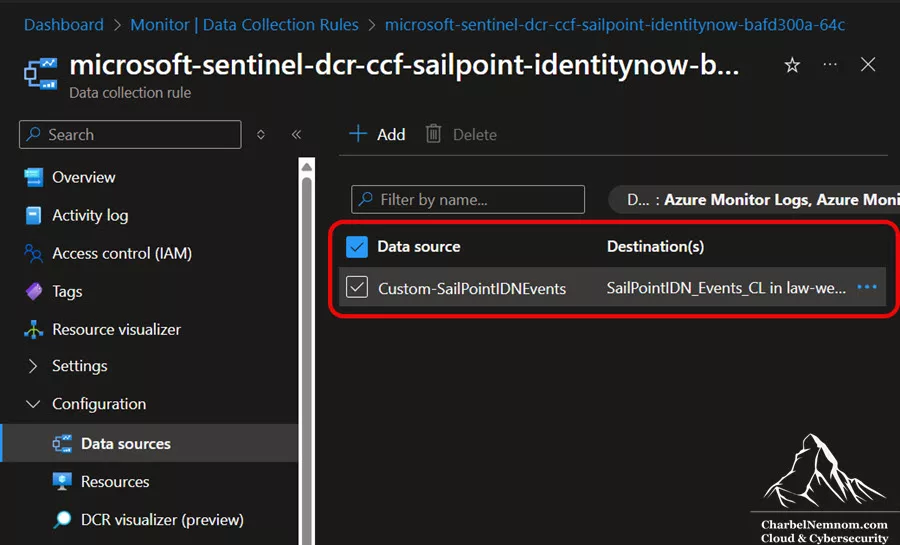Viewport: 900px width, 545px height.
Task: Toggle the select-all checkbox in header
Action: (357, 247)
